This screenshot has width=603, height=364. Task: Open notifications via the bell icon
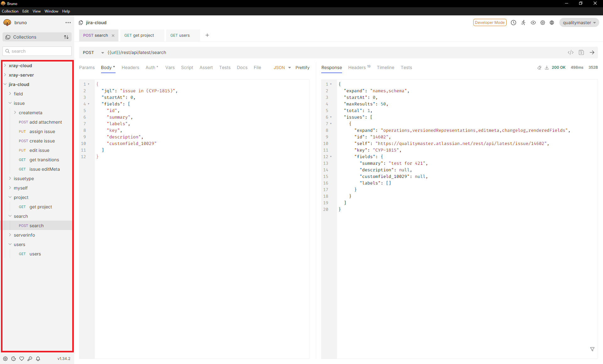click(38, 359)
